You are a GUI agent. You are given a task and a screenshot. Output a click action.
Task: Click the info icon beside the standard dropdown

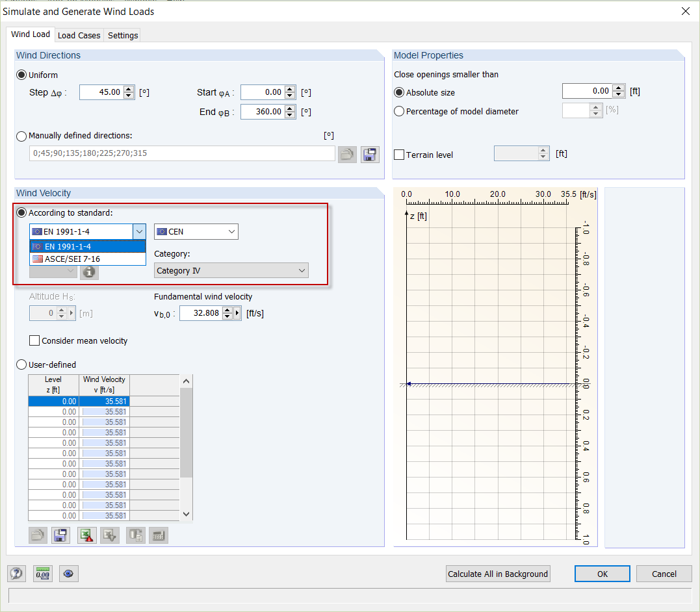[89, 272]
